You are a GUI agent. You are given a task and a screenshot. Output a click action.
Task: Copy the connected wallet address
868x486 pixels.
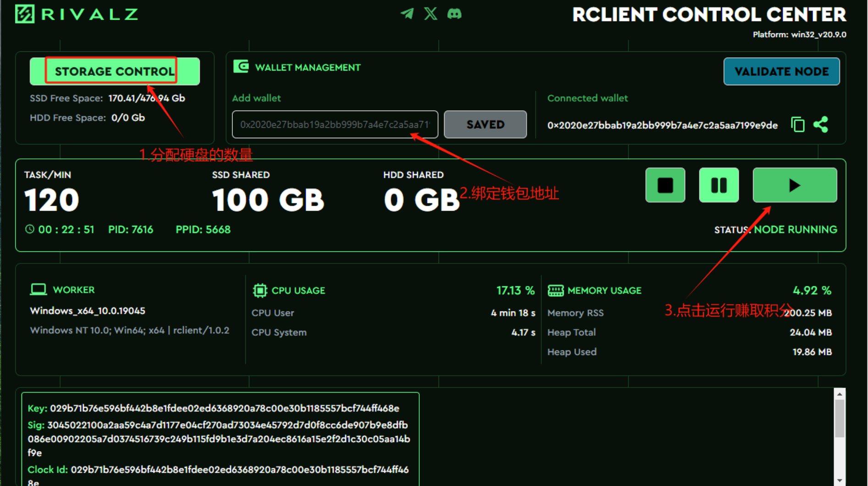pyautogui.click(x=797, y=125)
